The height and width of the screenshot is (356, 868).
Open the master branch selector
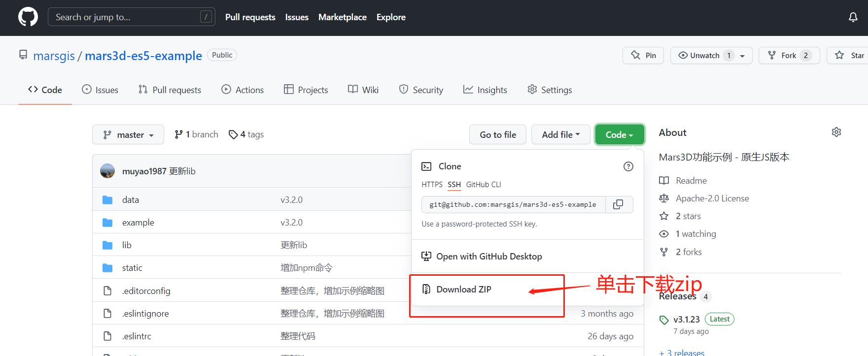pos(128,134)
